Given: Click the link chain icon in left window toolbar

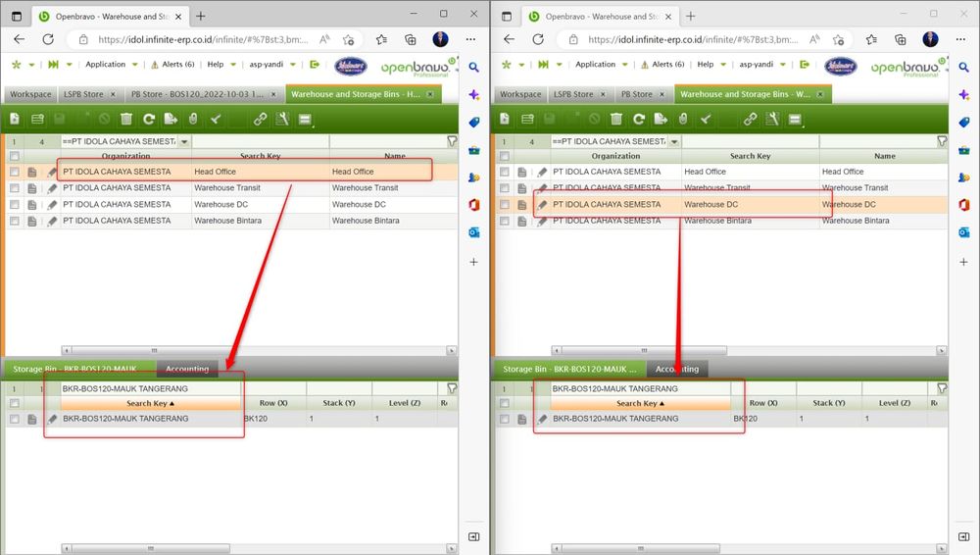Looking at the screenshot, I should [260, 119].
